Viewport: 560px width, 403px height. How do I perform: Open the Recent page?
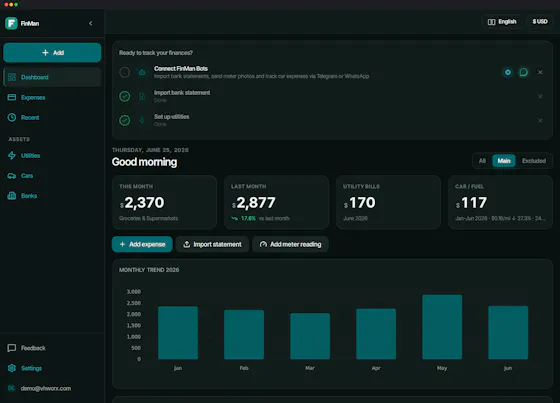click(52, 117)
